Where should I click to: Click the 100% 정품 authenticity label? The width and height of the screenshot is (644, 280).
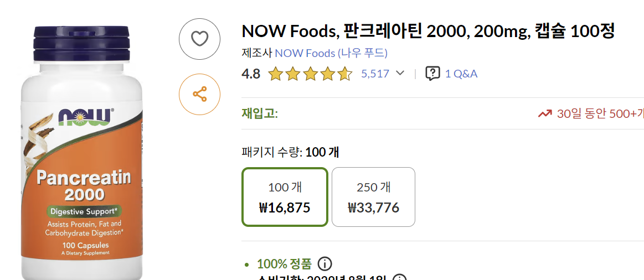(x=284, y=263)
